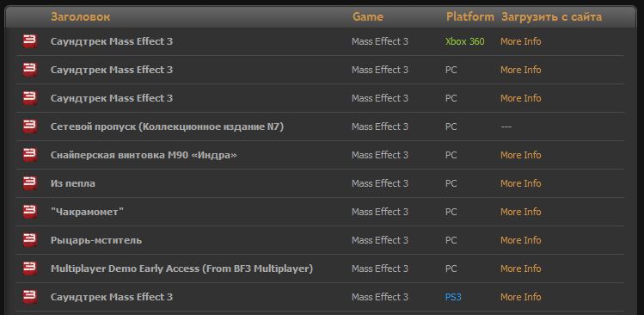Click the icon next to Снайперская винтовка M90
Screen dimensions: 644x315
[x=30, y=155]
